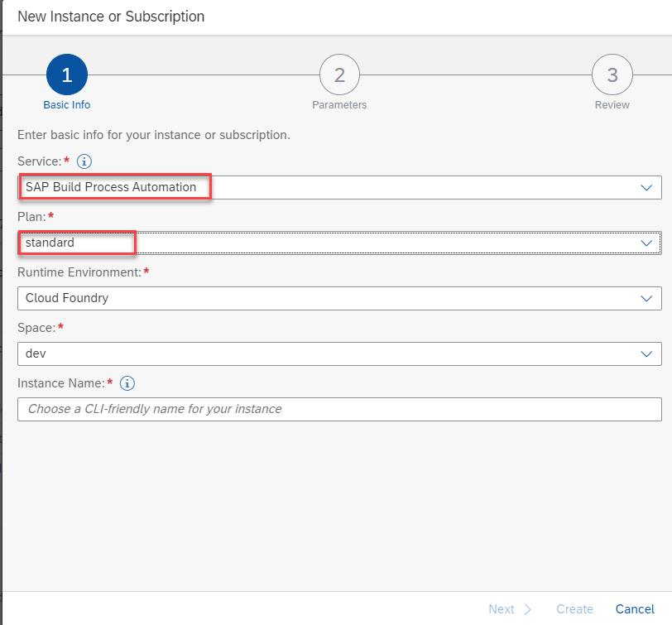The width and height of the screenshot is (672, 625).
Task: Select the Basic Info step label
Action: point(67,105)
